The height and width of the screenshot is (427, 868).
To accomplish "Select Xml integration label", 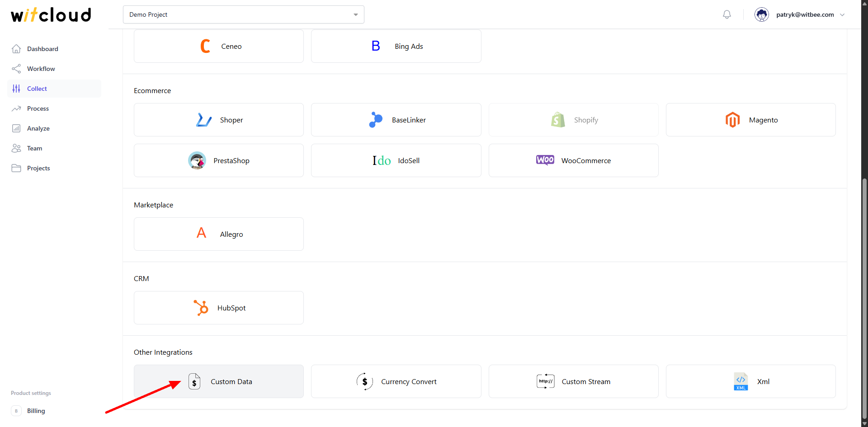I will [763, 381].
